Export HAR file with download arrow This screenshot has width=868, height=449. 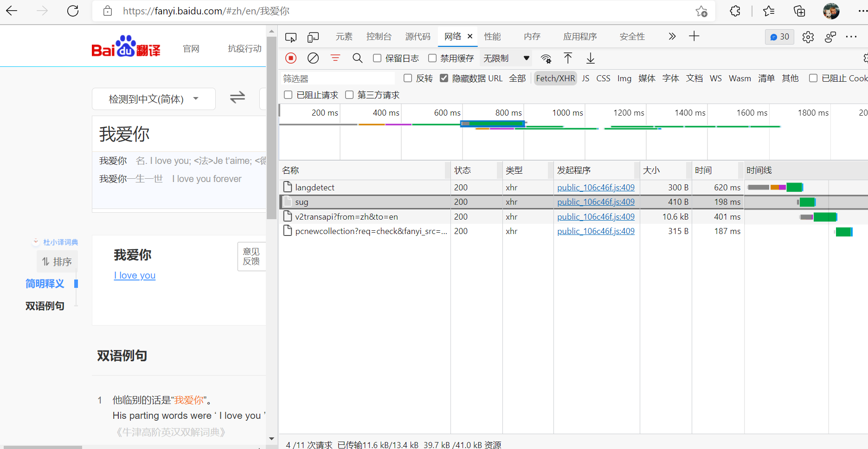(x=590, y=58)
